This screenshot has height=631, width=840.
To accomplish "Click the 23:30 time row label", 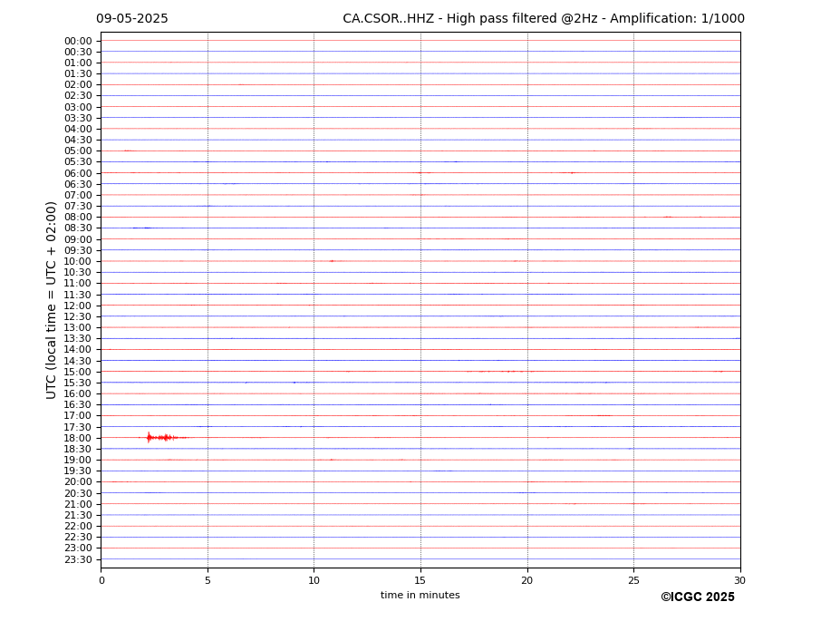I will coord(78,559).
